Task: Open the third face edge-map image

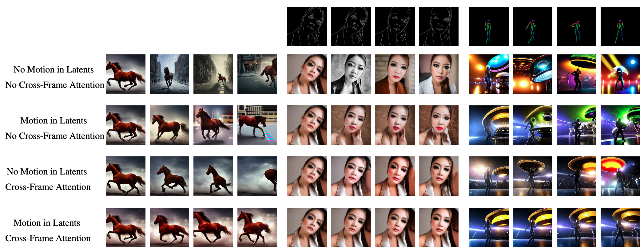Action: (395, 26)
